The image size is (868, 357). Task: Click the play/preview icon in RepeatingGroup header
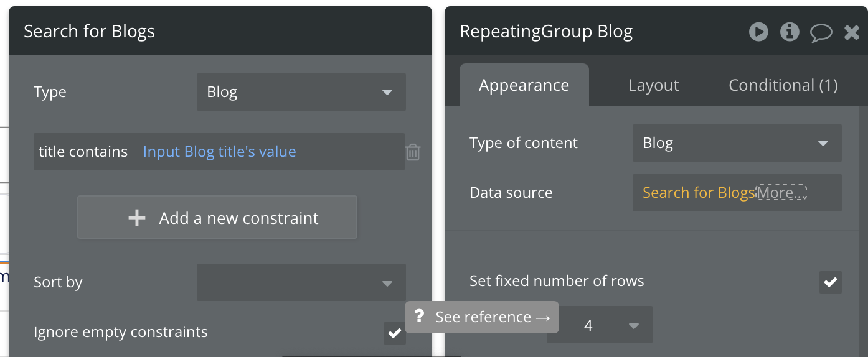click(758, 32)
